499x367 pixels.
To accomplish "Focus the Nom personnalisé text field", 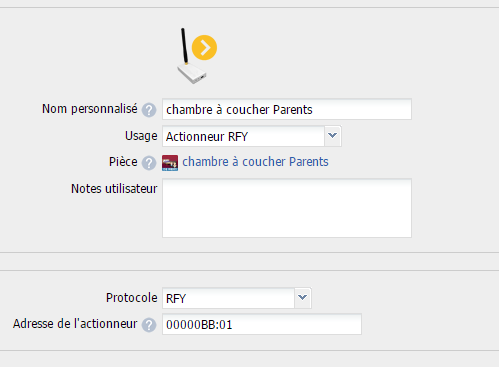I will (x=287, y=109).
